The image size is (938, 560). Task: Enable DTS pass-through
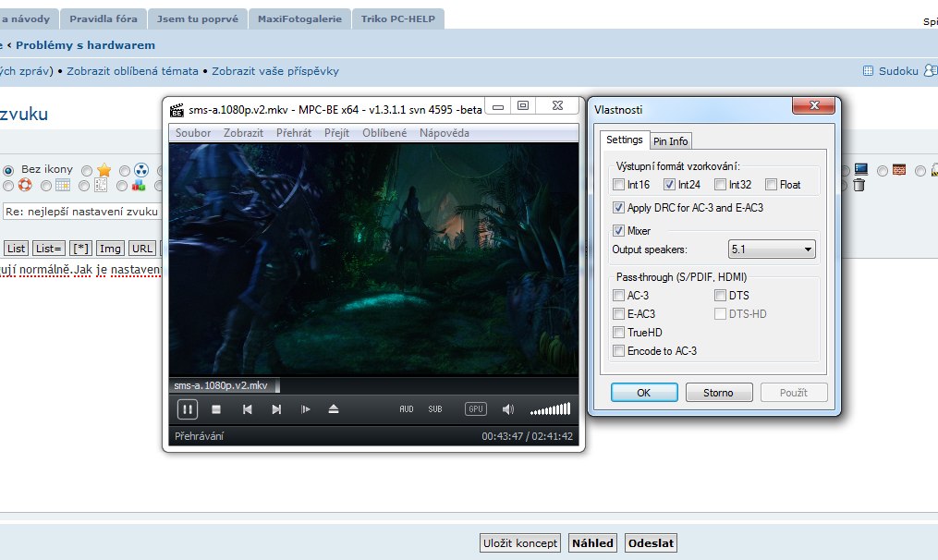point(720,296)
